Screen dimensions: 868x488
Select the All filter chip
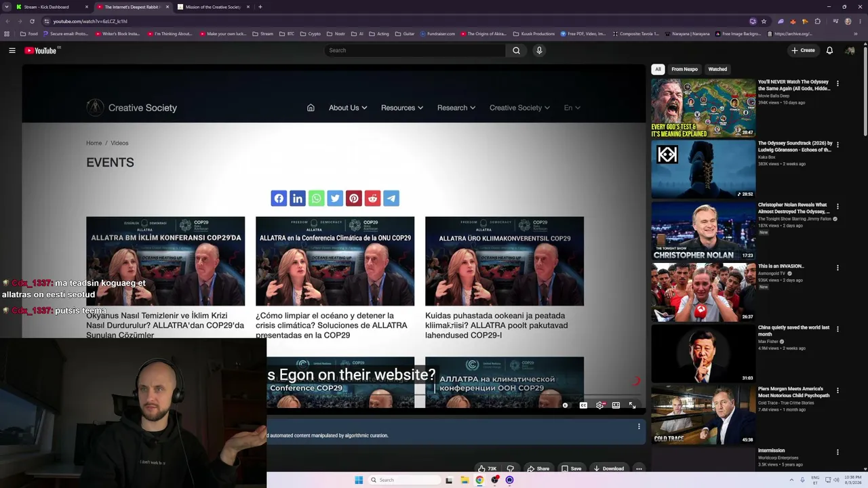coord(657,69)
